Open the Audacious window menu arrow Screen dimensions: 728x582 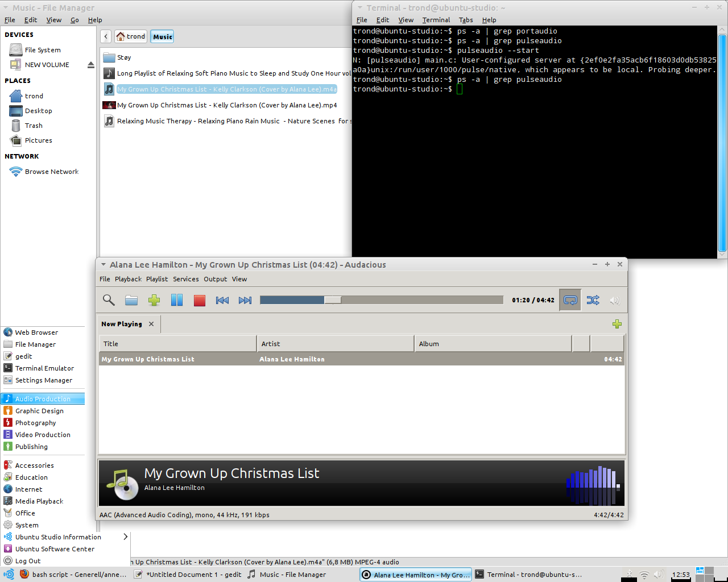click(x=103, y=265)
